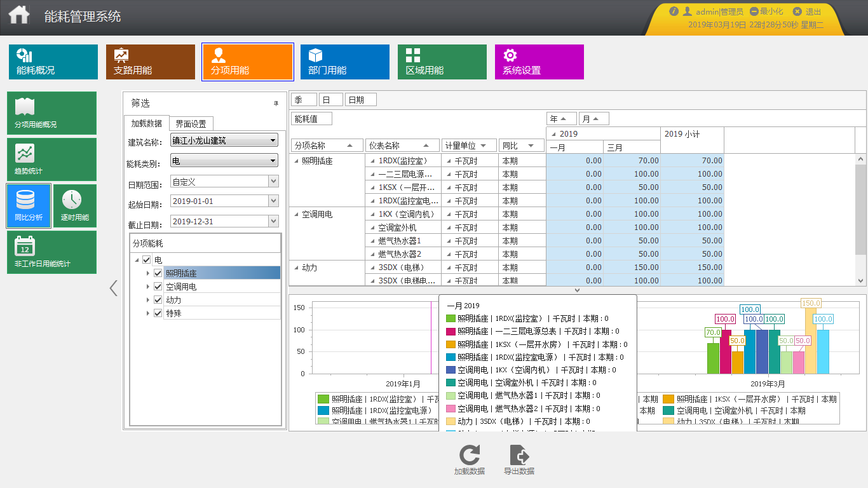868x488 pixels.
Task: Click the info icon in the header
Action: coord(674,11)
